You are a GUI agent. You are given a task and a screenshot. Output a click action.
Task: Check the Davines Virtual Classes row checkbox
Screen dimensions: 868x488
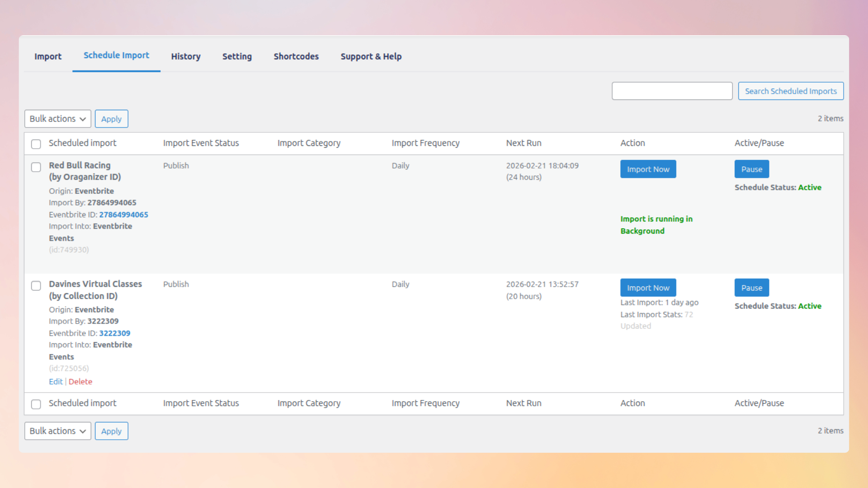[x=36, y=286]
